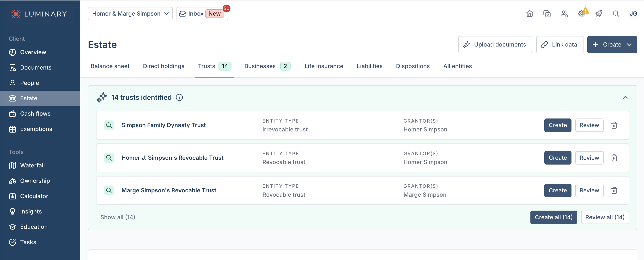Create Simpson Family Dynasty Trust
The width and height of the screenshot is (644, 260).
point(558,125)
